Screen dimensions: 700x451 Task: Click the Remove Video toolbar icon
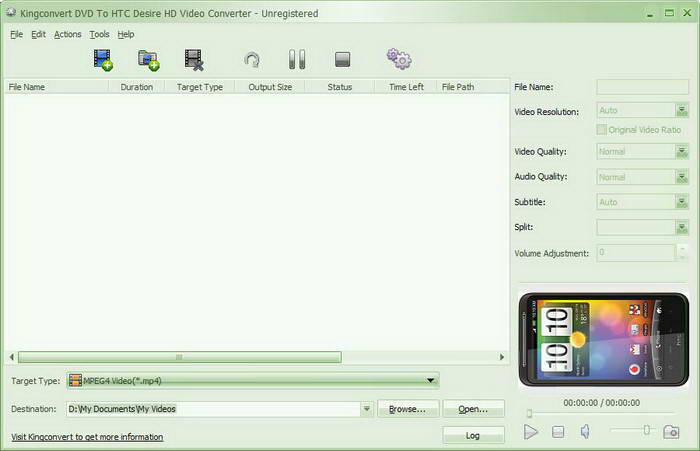click(x=194, y=60)
